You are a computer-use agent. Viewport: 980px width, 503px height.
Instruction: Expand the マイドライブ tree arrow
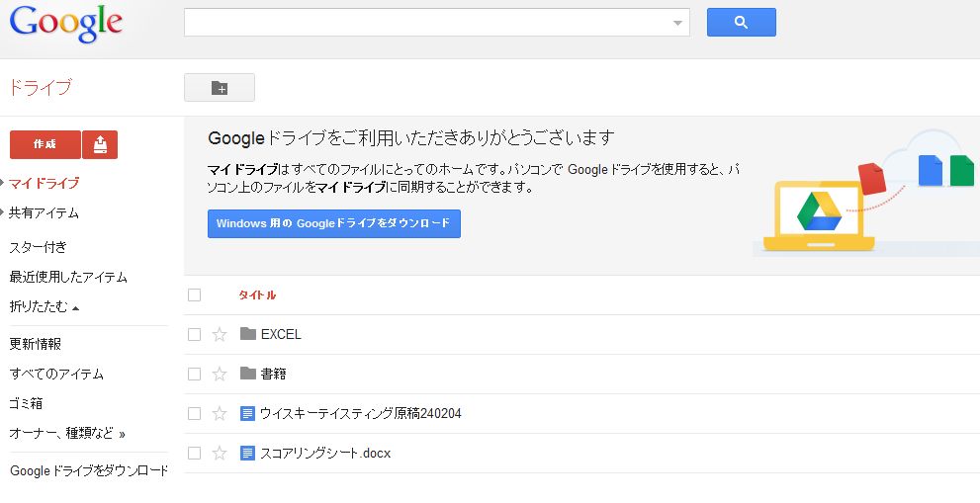(x=3, y=183)
